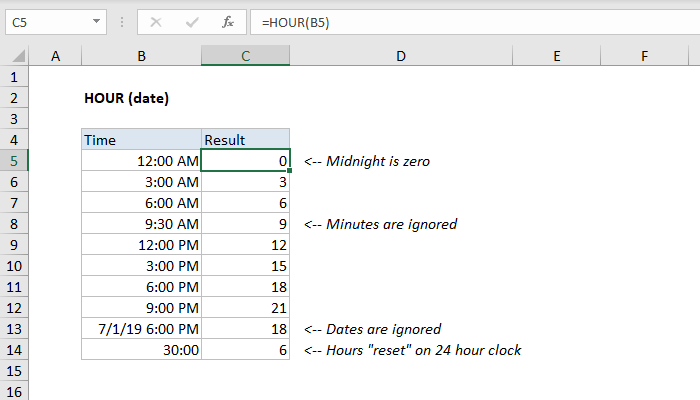Click the Select All corner triangle
This screenshot has width=700, height=400.
click(x=18, y=56)
